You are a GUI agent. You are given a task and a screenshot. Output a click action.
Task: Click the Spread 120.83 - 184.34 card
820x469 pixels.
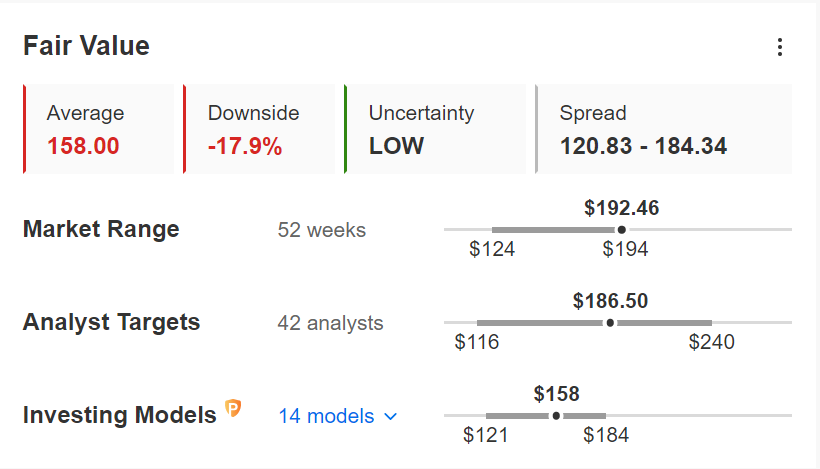pos(664,129)
